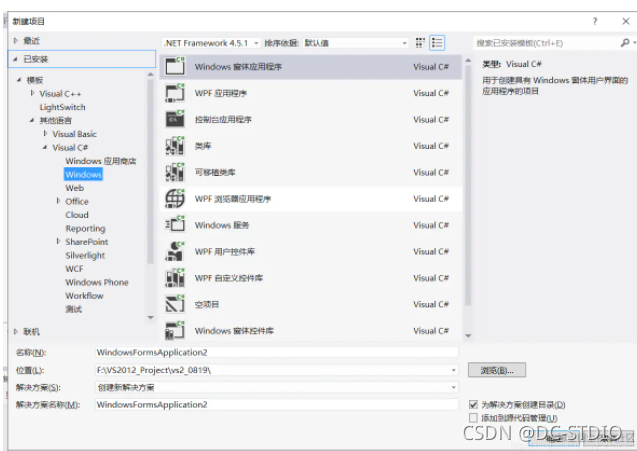Toggle 为解决方案创建目录 checkbox
The height and width of the screenshot is (451, 637).
[473, 404]
